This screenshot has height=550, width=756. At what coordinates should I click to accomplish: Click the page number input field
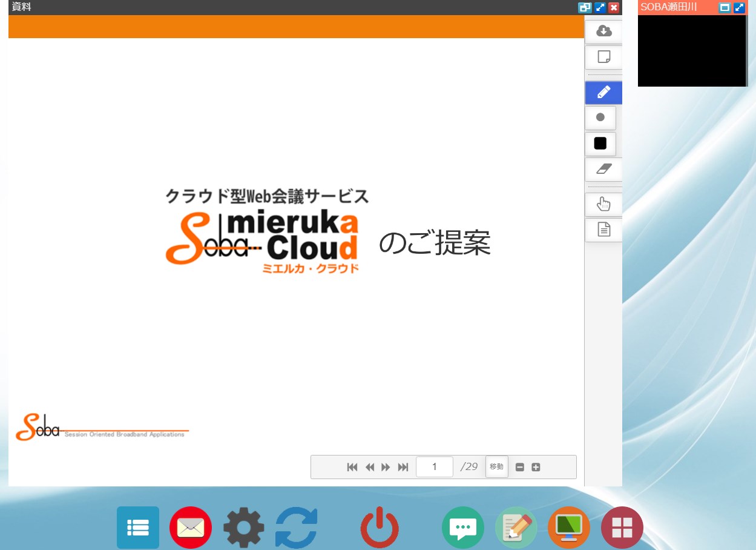435,467
